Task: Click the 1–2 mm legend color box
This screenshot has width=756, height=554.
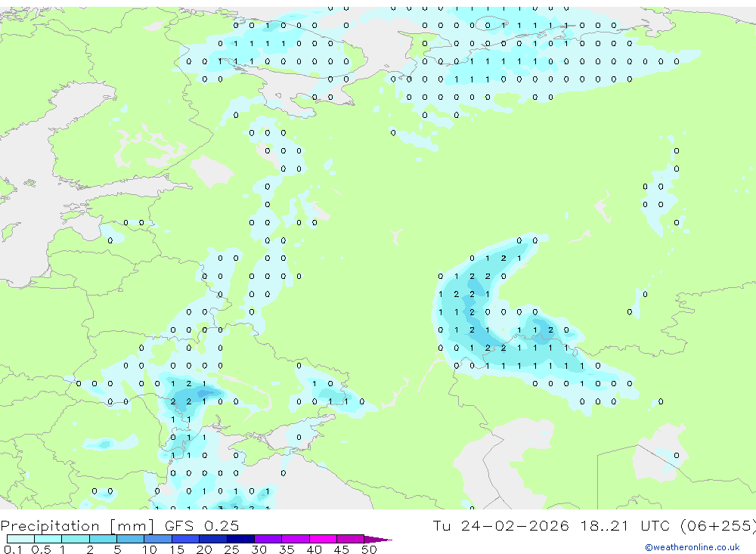Action: [76, 539]
